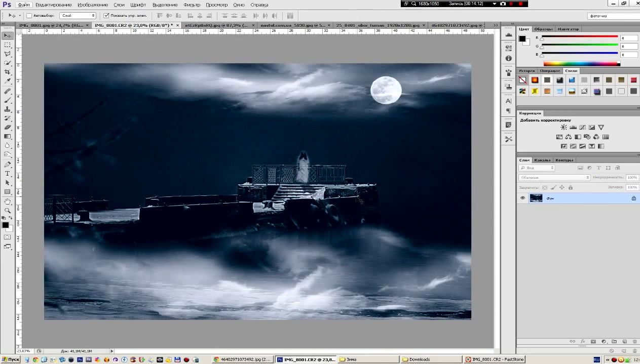Activate the Zoom magnifier tool

coord(8,210)
